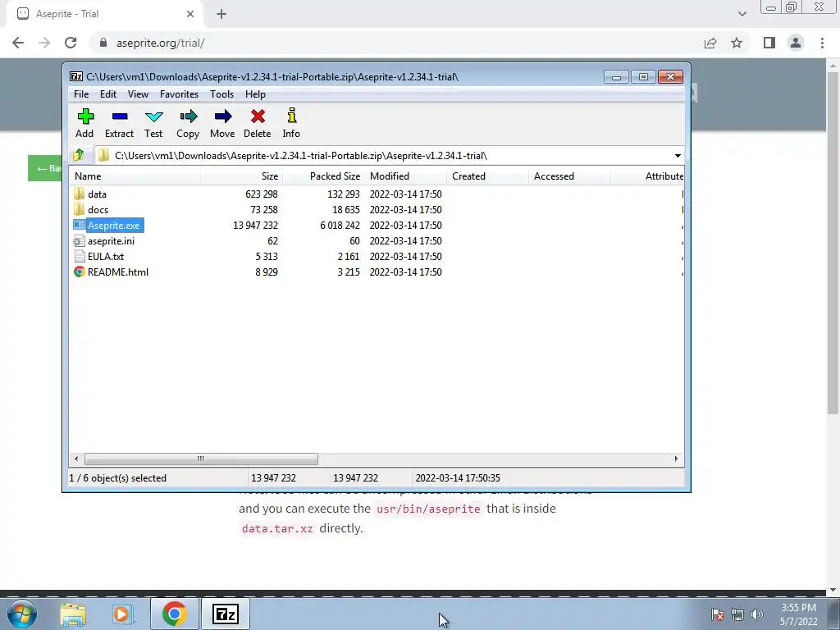Click the green Back button on webpage
The height and width of the screenshot is (630, 840).
coord(45,168)
